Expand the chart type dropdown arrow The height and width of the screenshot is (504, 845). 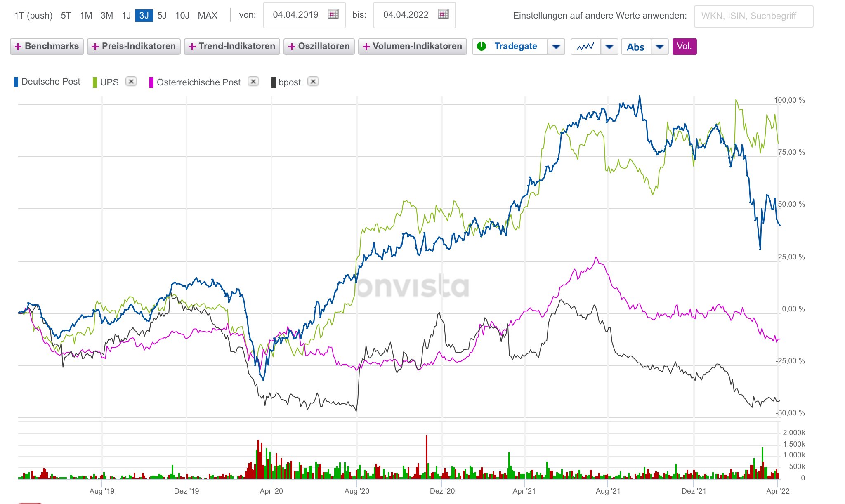point(609,47)
